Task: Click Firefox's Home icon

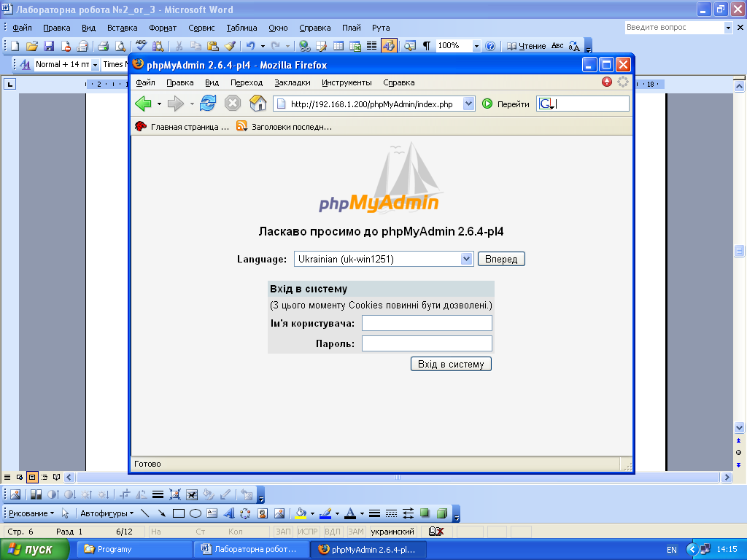Action: click(x=258, y=104)
